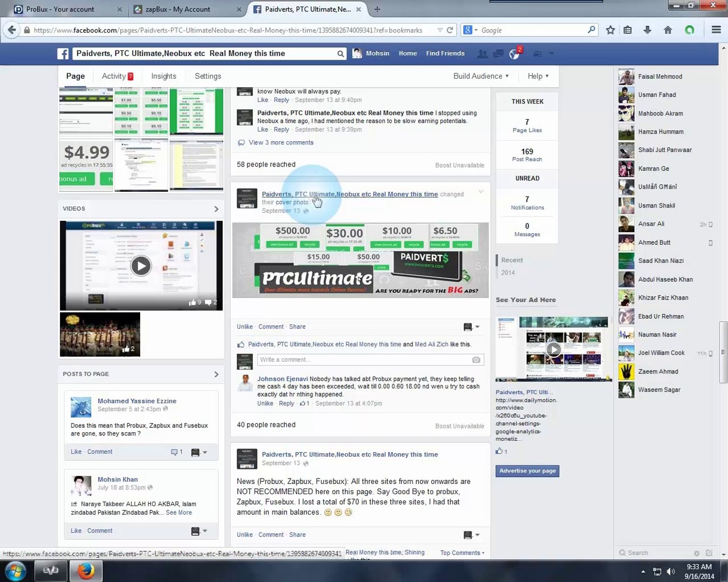
Task: Go back with the browser back arrow
Action: click(12, 30)
